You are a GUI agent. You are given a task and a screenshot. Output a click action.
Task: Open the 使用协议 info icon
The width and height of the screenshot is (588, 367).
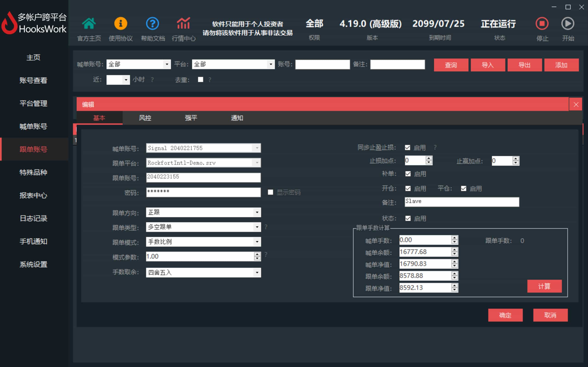pyautogui.click(x=121, y=23)
